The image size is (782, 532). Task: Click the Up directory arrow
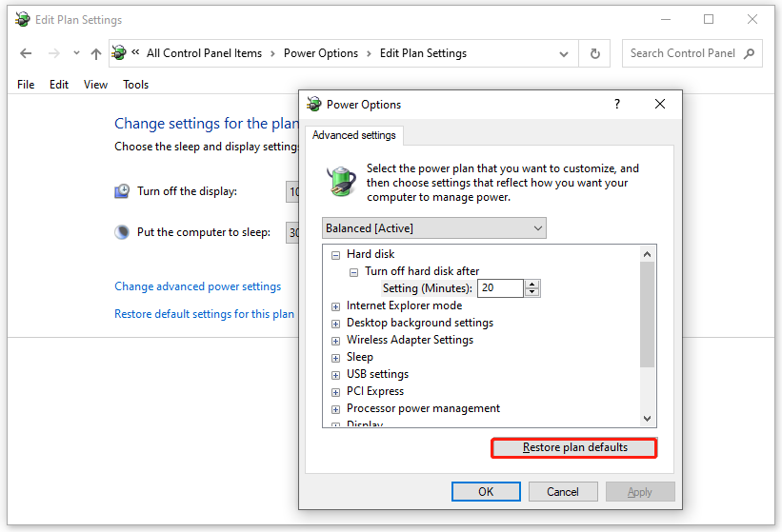pyautogui.click(x=95, y=54)
